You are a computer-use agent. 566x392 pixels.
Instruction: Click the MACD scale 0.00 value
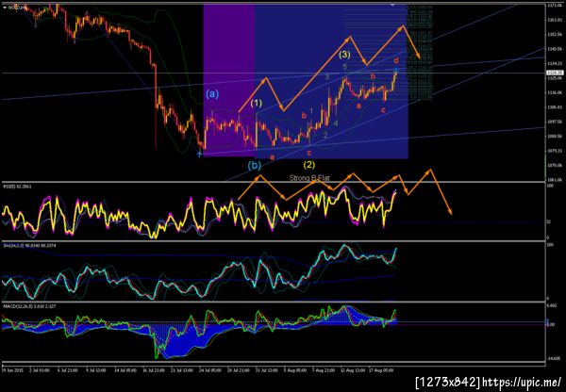(x=550, y=325)
